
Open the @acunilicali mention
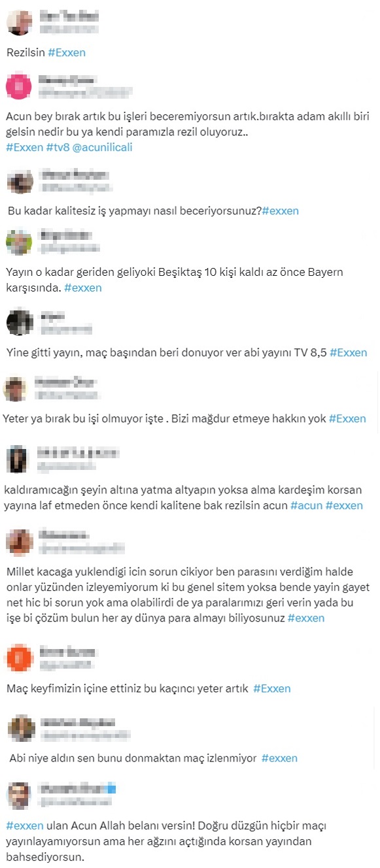coord(102,147)
